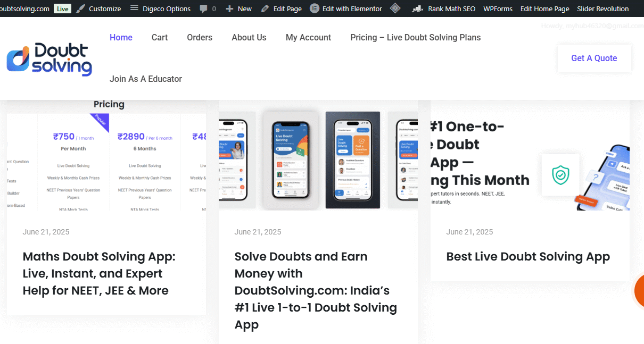Viewport: 644px width, 344px height.
Task: Click Edit Home Page link
Action: [x=544, y=9]
